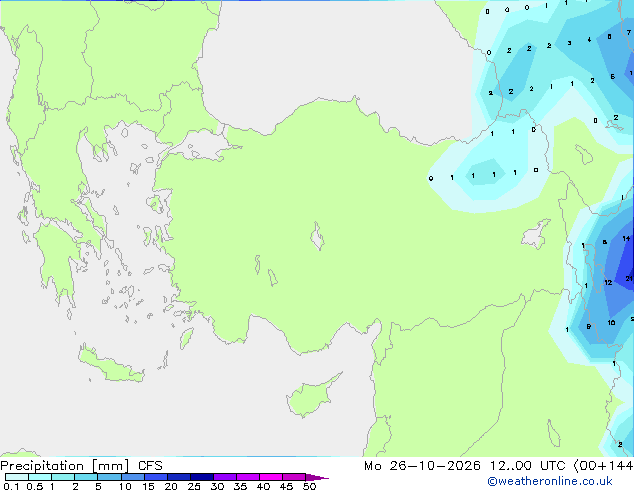Image resolution: width=634 pixels, height=490 pixels.
Task: Select the 35–40 mm legend swatch
Action: 248,477
